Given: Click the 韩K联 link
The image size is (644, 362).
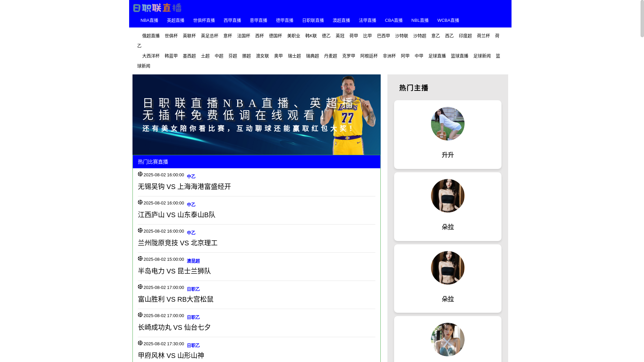Looking at the screenshot, I should (311, 36).
